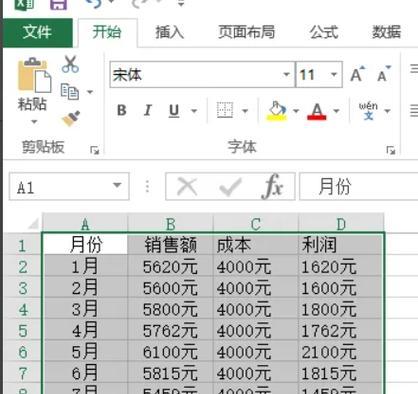Screen dimensions: 418x394
Task: Switch to the 开始 Home tab
Action: coord(107,32)
